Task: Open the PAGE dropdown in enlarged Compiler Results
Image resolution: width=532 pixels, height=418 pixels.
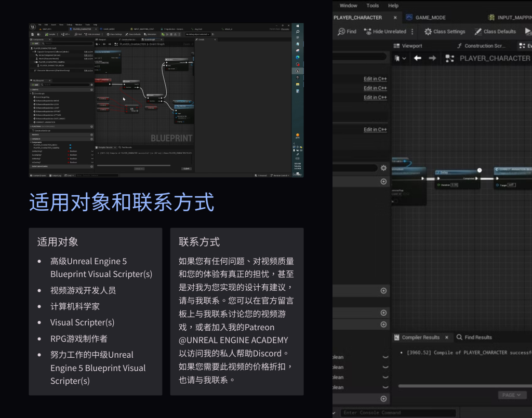Action: pyautogui.click(x=512, y=395)
